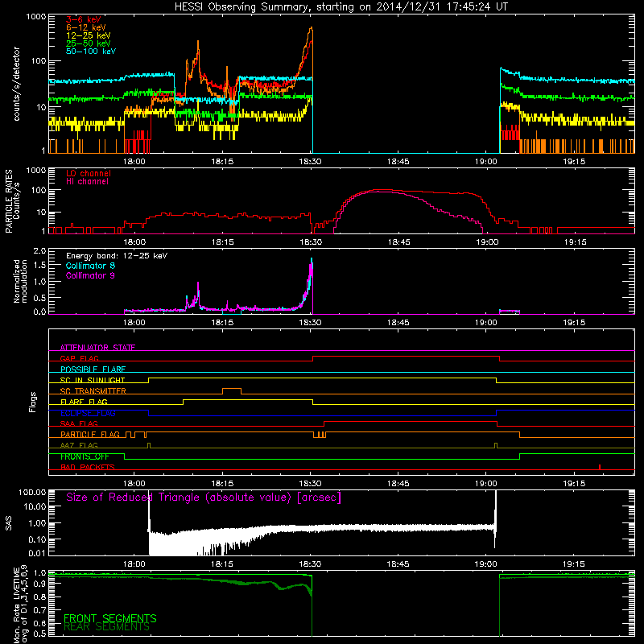Click the counts/s/detector axis label
Image resolution: width=644 pixels, height=644 pixels.
(16, 84)
